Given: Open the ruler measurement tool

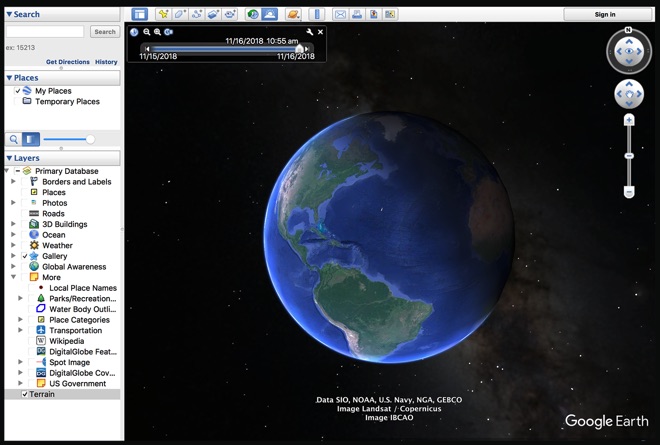Looking at the screenshot, I should (x=317, y=14).
